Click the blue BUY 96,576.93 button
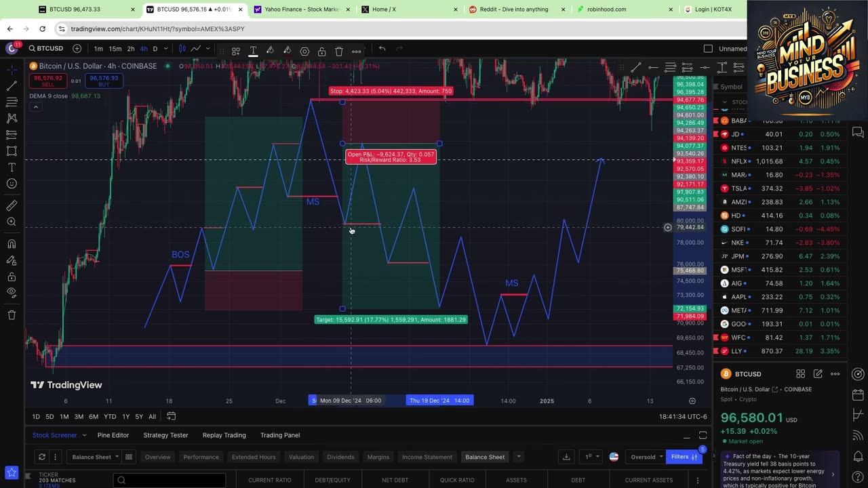868x488 pixels. 104,81
